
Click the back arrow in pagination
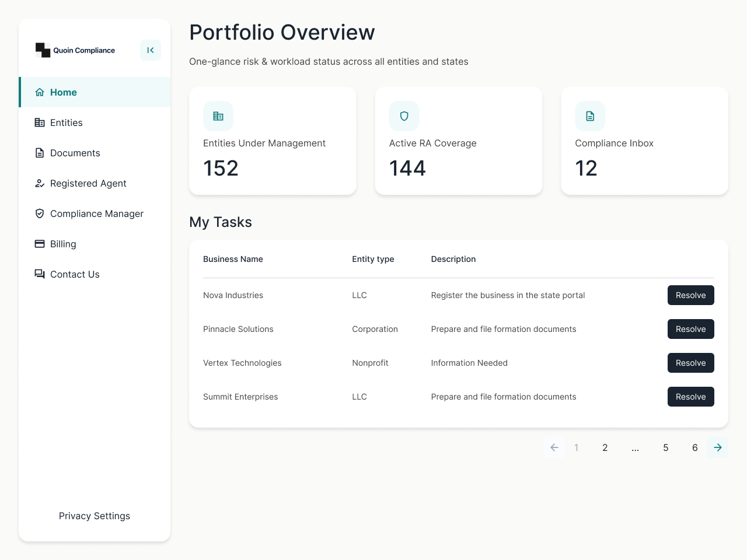554,447
